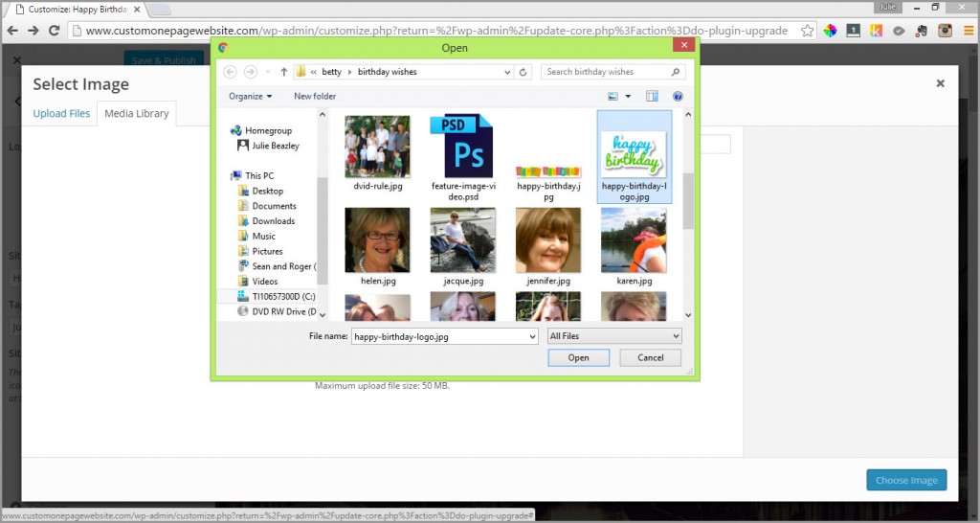Select the happy-birthday.jpg file

pos(548,183)
